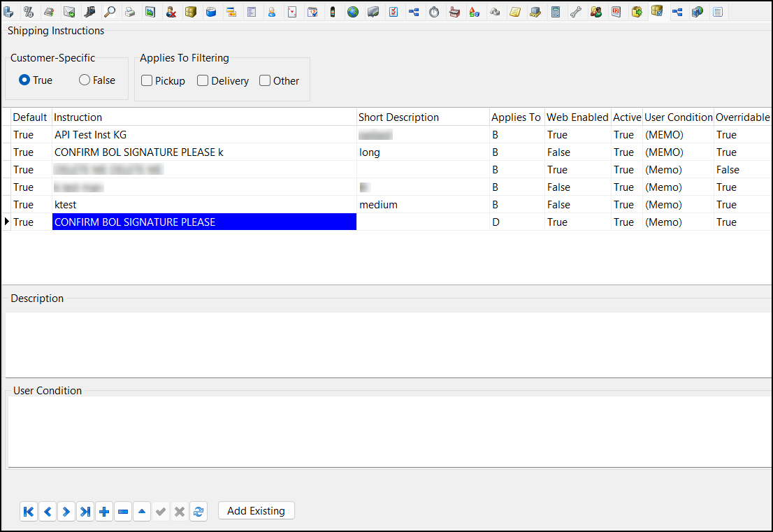Click the calculator toolbar icon
Screen dimensions: 773x532
[556, 12]
